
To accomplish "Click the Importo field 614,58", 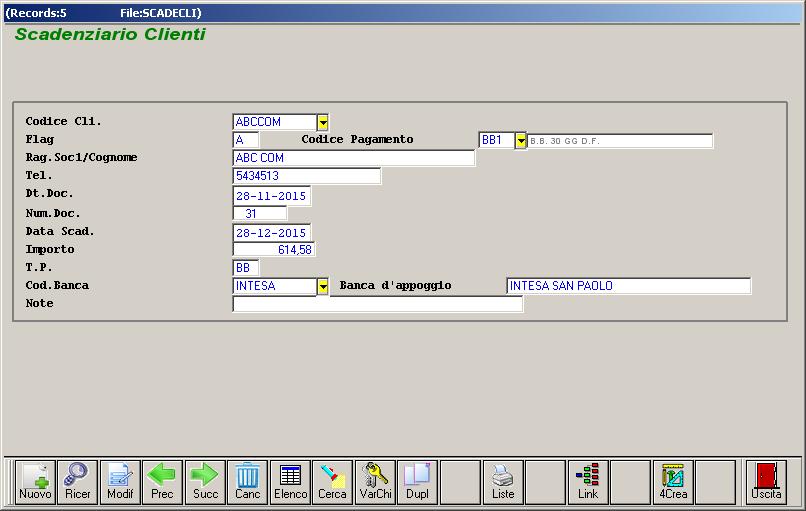I will coord(274,250).
